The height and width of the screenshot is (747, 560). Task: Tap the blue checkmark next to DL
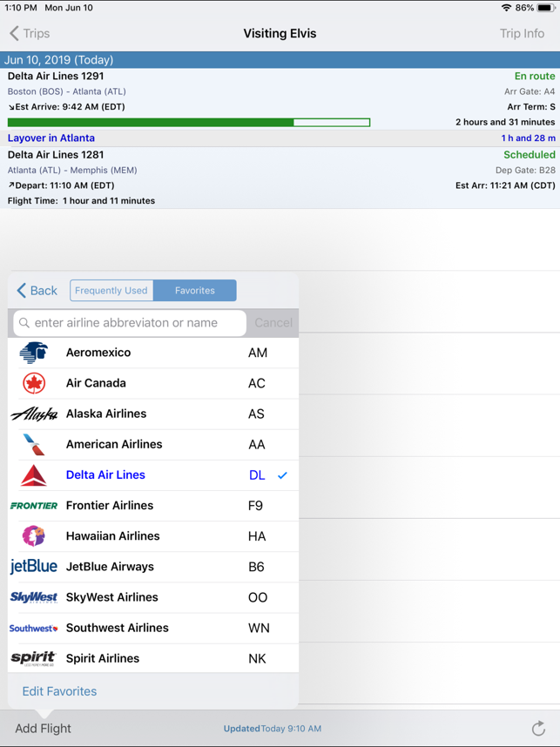tap(283, 475)
